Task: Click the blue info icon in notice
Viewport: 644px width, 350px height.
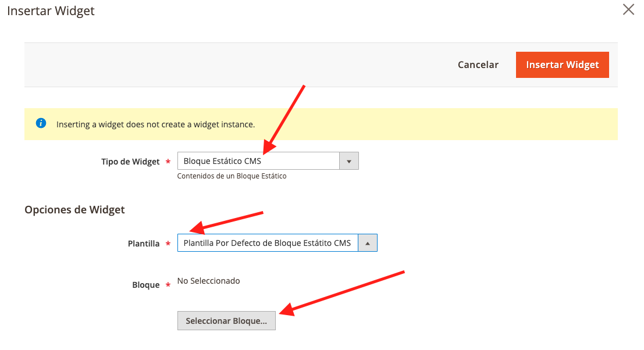Action: click(41, 123)
